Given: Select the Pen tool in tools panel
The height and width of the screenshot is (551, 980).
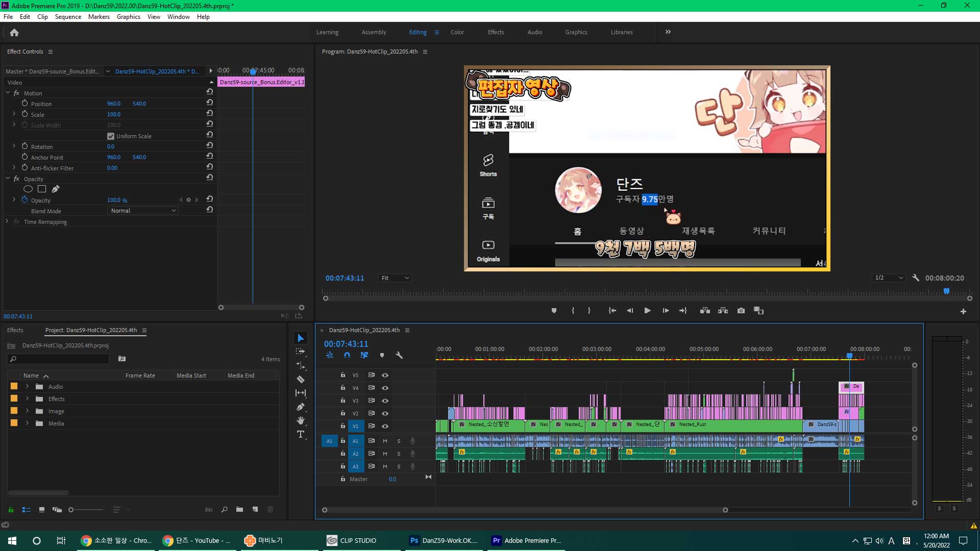Looking at the screenshot, I should pyautogui.click(x=301, y=407).
